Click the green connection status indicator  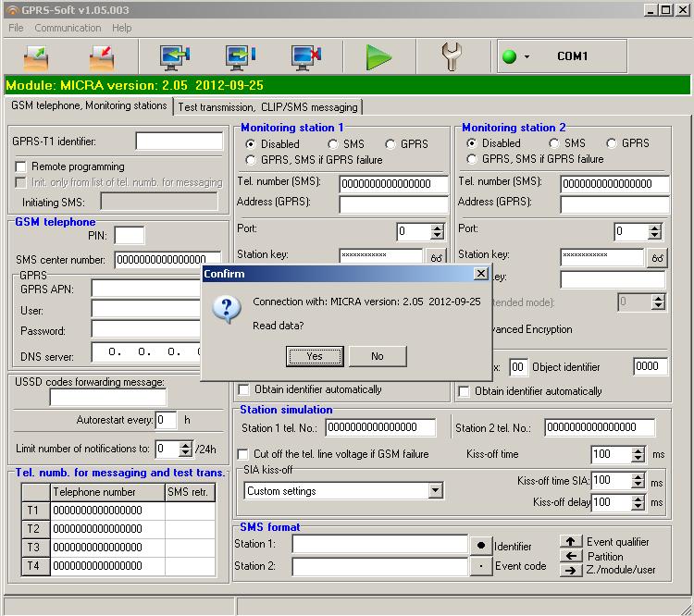click(x=510, y=56)
